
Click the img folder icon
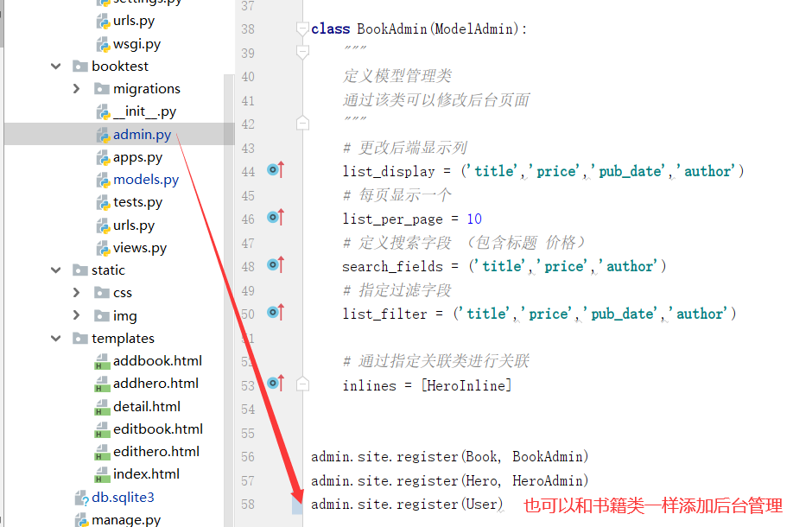[x=102, y=315]
